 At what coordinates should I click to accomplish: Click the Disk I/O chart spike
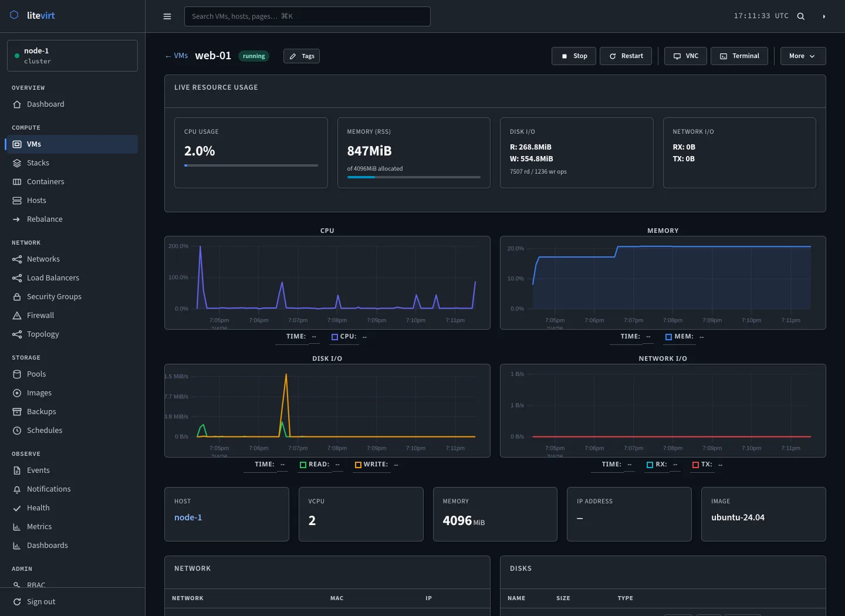coord(286,405)
